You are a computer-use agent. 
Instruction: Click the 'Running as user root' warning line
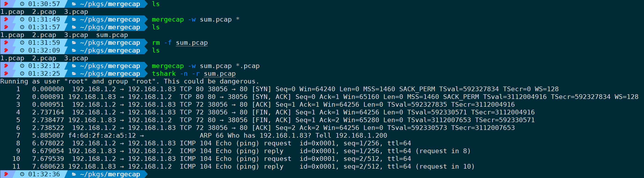coord(130,81)
